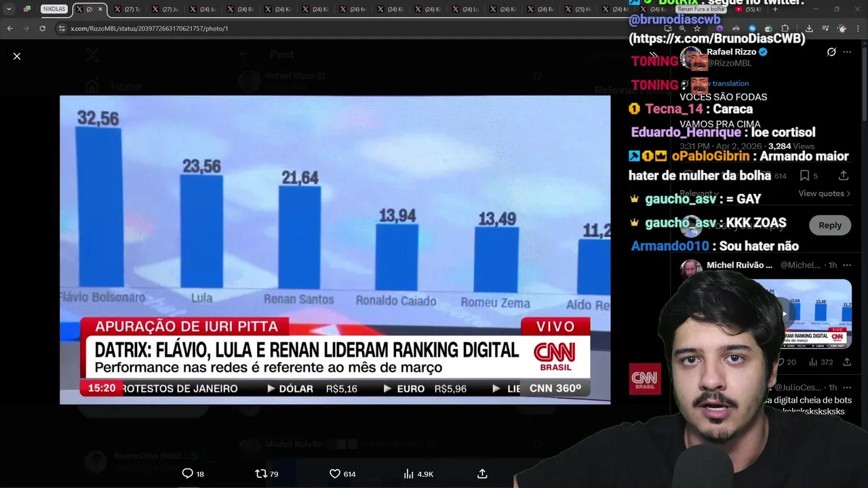Switch to the YouTube "(55)" tab

click(749, 9)
